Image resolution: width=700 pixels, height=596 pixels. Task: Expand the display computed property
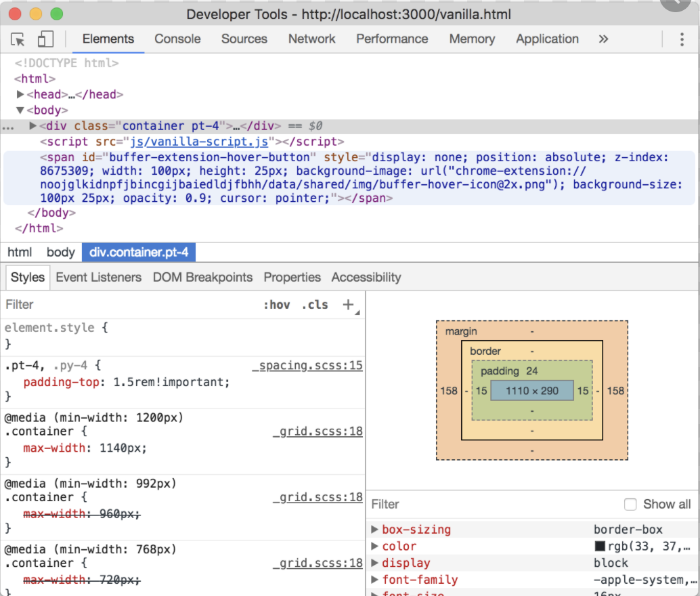pyautogui.click(x=374, y=563)
